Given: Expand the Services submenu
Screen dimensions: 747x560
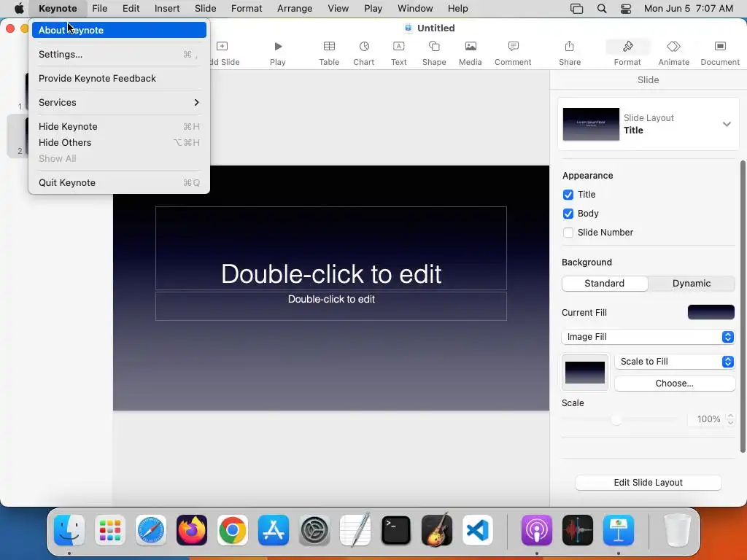Looking at the screenshot, I should click(119, 102).
